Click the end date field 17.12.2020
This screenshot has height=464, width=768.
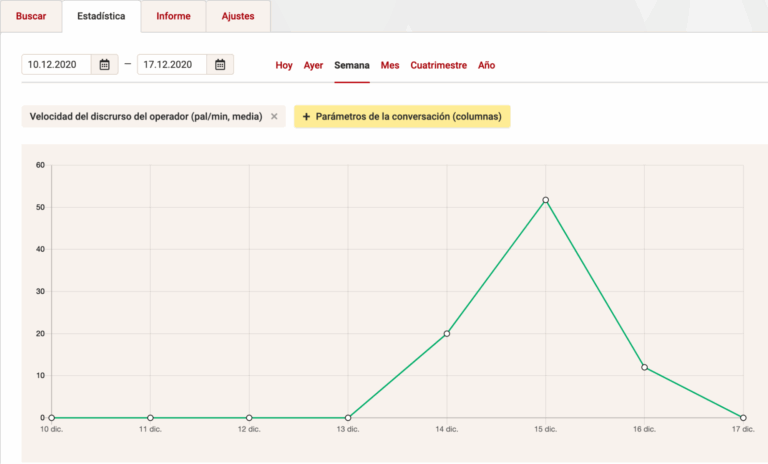172,65
